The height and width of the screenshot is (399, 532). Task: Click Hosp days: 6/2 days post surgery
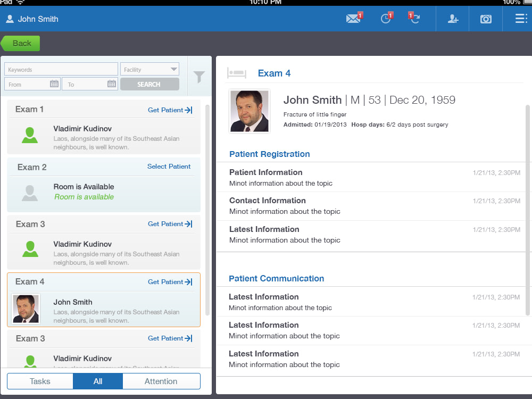click(x=400, y=124)
